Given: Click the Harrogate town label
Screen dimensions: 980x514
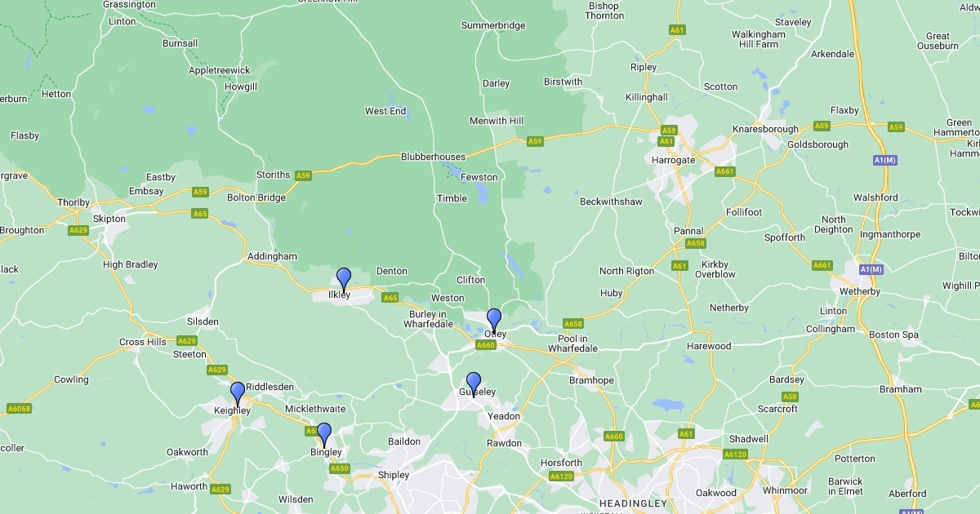Looking at the screenshot, I should point(674,160).
